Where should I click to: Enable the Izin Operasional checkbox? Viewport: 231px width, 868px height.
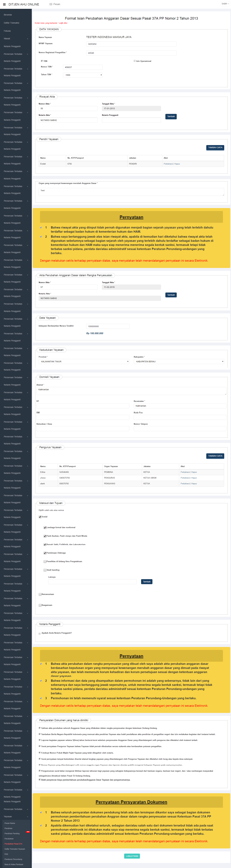coord(135,61)
